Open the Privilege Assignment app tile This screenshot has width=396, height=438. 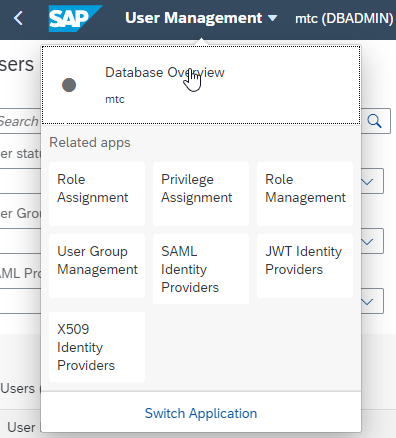coord(201,194)
